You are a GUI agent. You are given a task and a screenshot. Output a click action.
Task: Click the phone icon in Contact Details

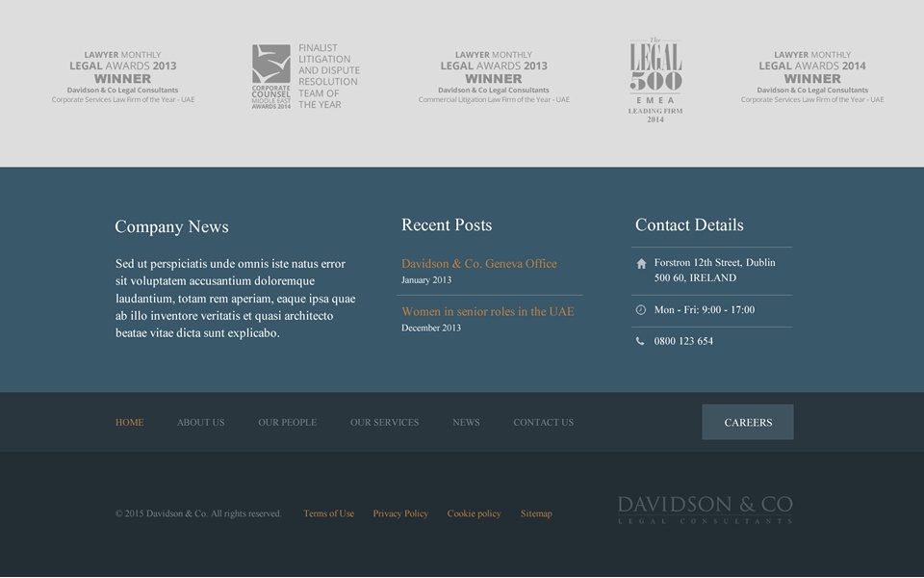tap(641, 341)
